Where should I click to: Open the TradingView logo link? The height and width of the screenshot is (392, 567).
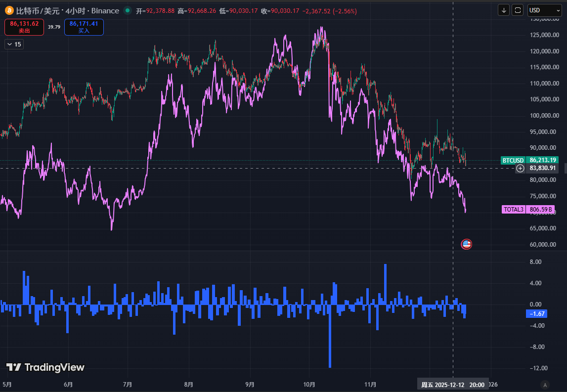click(45, 367)
